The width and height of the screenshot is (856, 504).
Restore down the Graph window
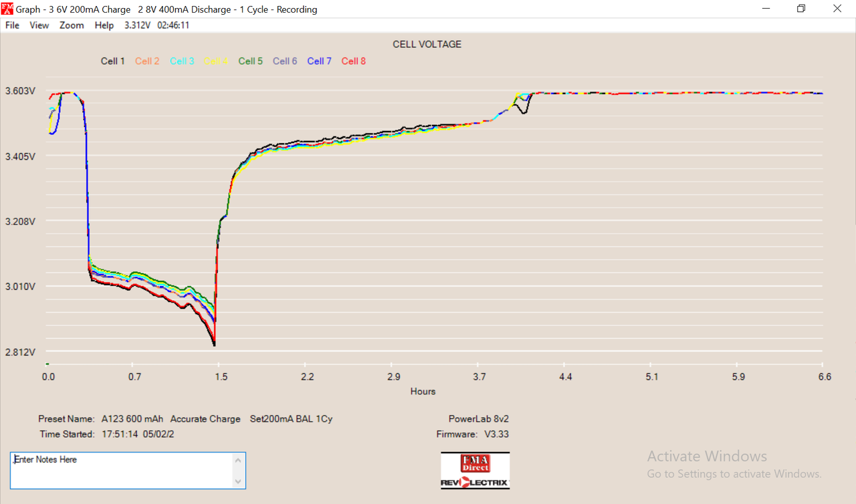801,9
